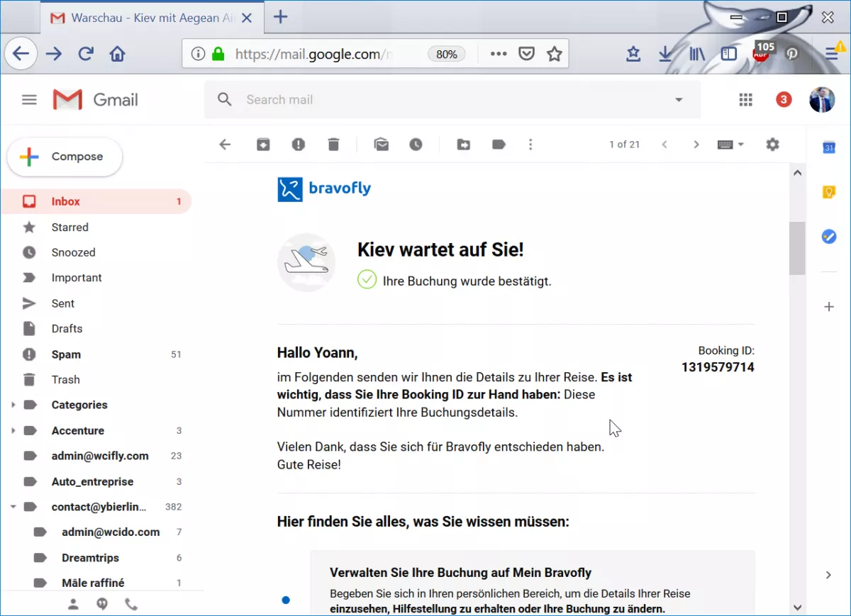Go back to the inbox with the Gmail back arrow

[225, 145]
